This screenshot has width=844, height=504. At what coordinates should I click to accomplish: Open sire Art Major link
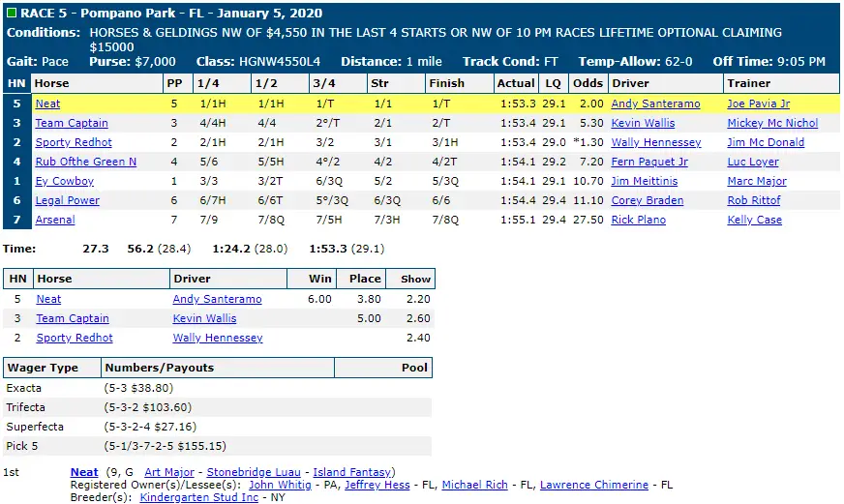(x=169, y=472)
